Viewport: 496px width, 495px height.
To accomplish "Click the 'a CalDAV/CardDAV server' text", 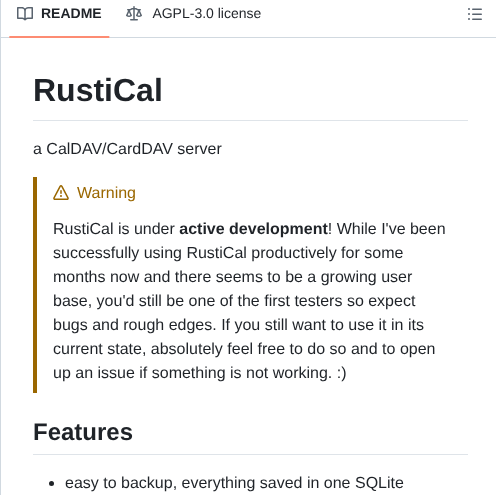I will click(x=127, y=149).
